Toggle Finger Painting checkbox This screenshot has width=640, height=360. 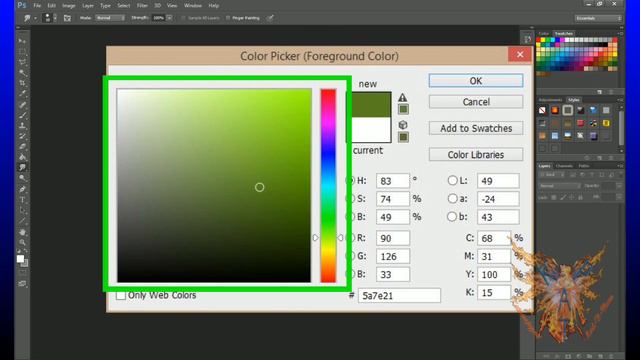[228, 18]
